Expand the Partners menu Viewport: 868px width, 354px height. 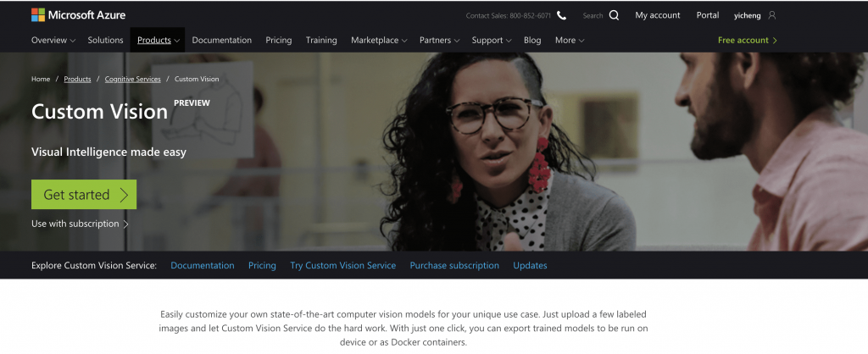(x=440, y=41)
